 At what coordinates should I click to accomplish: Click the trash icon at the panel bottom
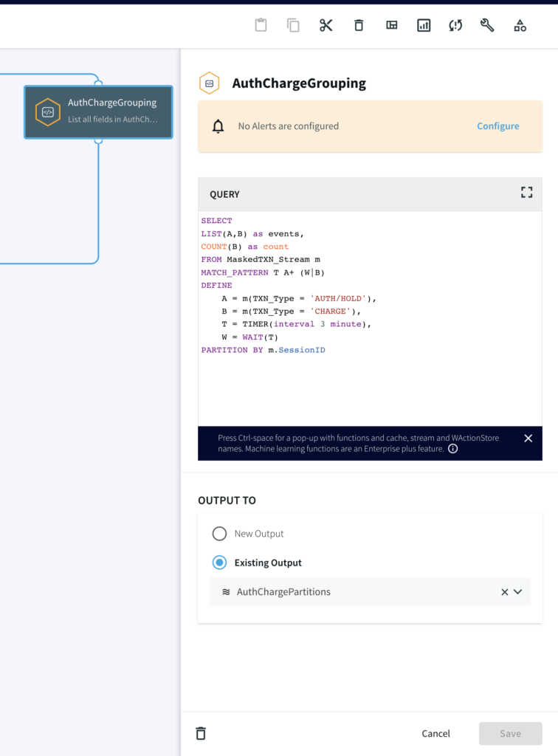[x=201, y=733]
